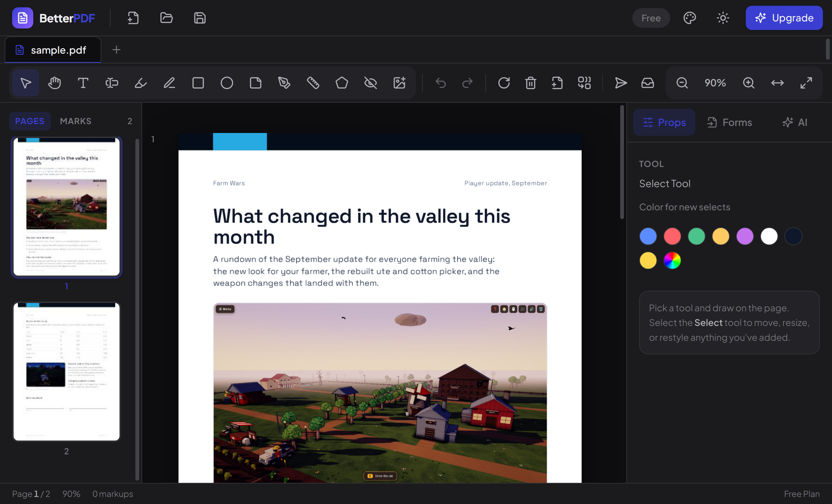This screenshot has height=504, width=832.
Task: Rotate the page with the rotate icon
Action: coord(504,83)
